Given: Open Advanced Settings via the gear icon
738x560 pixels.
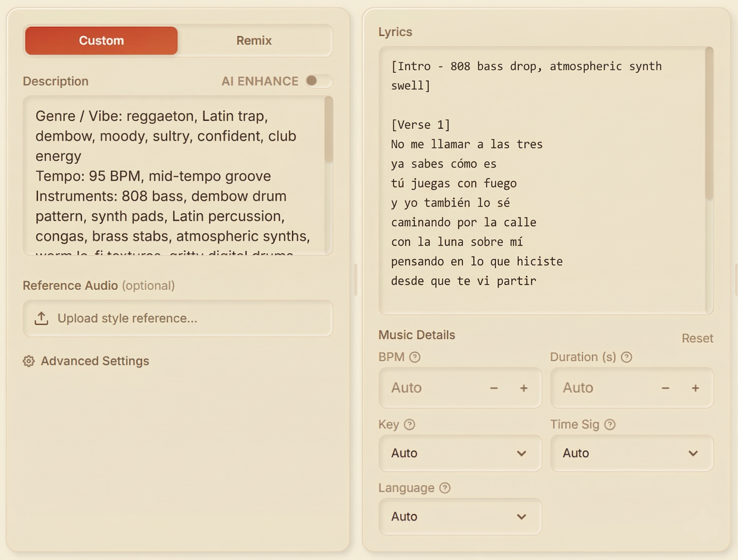Looking at the screenshot, I should coord(29,361).
